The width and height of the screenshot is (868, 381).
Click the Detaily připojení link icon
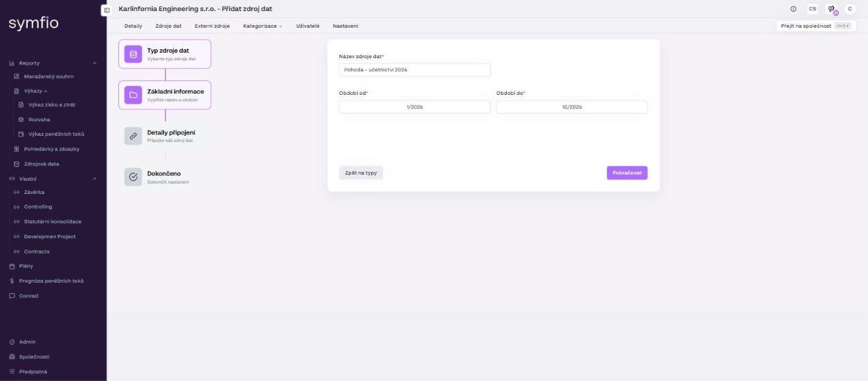tap(133, 136)
